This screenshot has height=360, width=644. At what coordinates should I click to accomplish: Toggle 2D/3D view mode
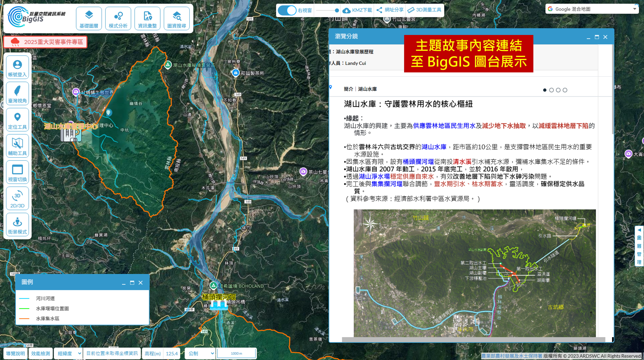[17, 199]
